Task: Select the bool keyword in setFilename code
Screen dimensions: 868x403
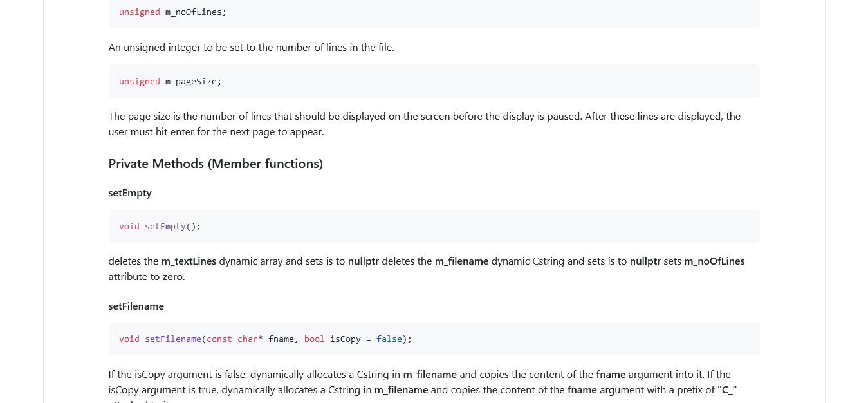Action: pos(314,339)
